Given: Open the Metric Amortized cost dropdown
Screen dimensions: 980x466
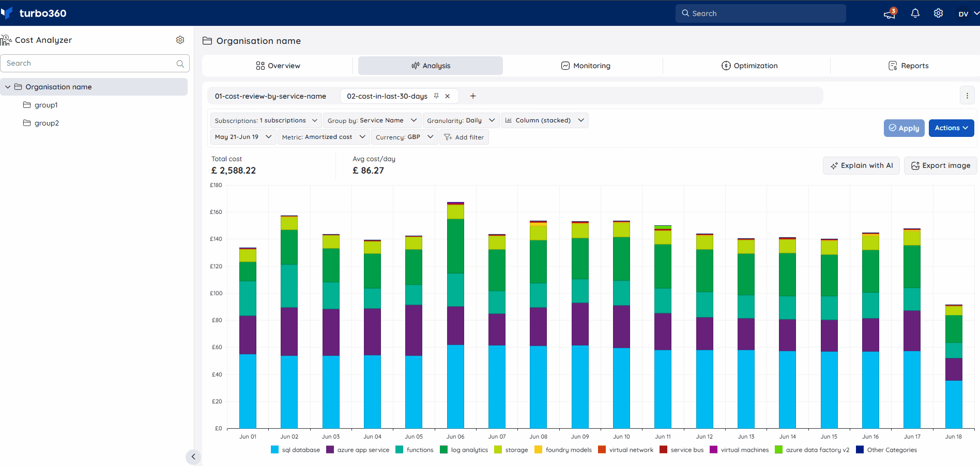Looking at the screenshot, I should click(x=324, y=137).
